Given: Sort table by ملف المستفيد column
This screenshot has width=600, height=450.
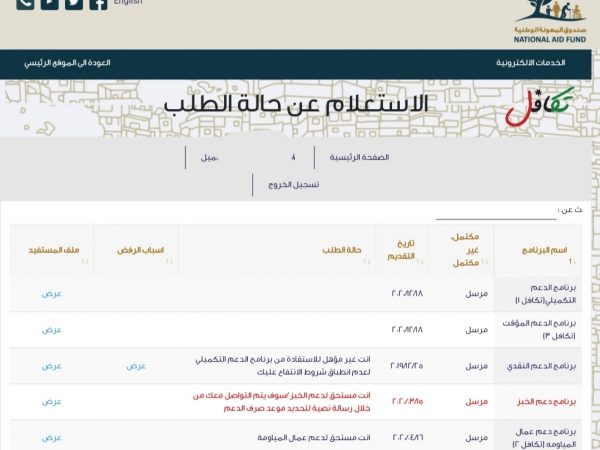Looking at the screenshot, I should pos(52,249).
